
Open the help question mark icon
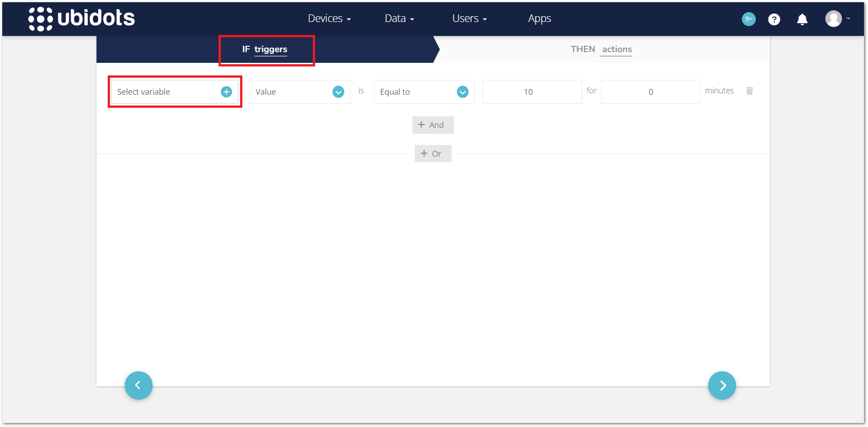[x=774, y=19]
